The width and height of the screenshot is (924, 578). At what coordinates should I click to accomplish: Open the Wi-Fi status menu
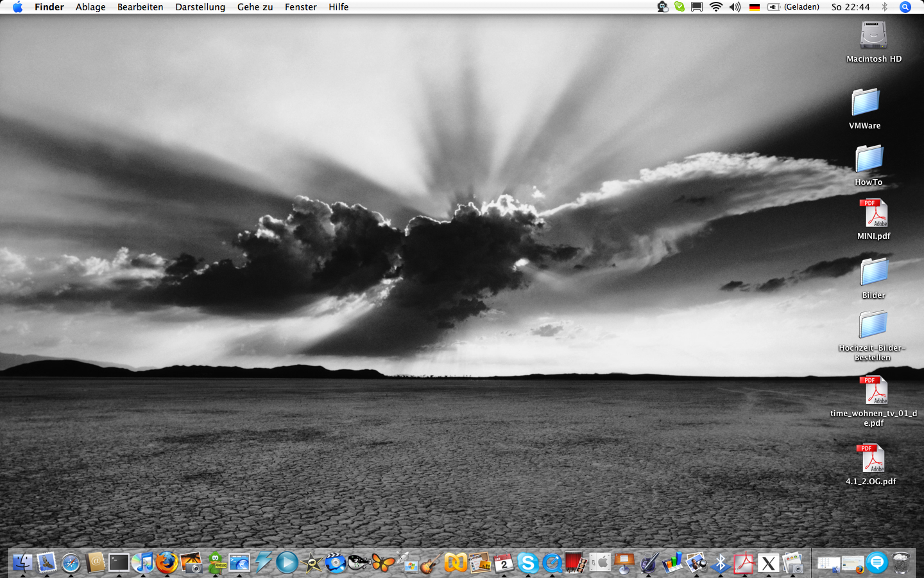(716, 7)
